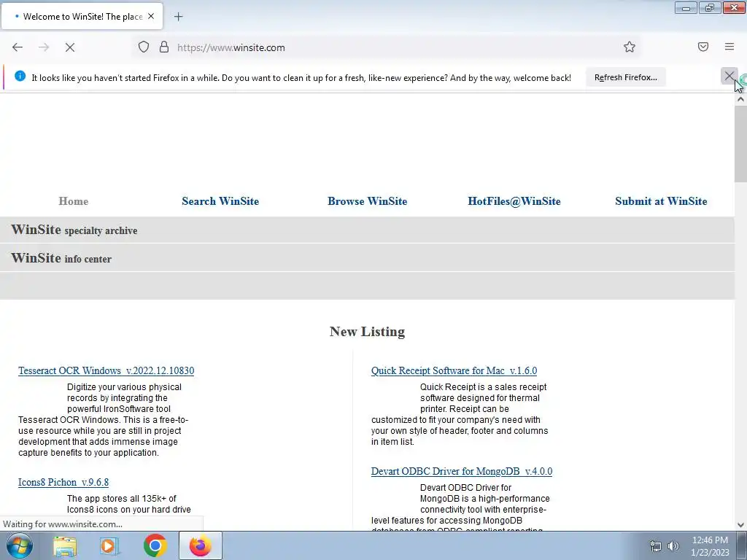Open Quick Receipt Software for Mac link
The image size is (747, 560).
(454, 370)
